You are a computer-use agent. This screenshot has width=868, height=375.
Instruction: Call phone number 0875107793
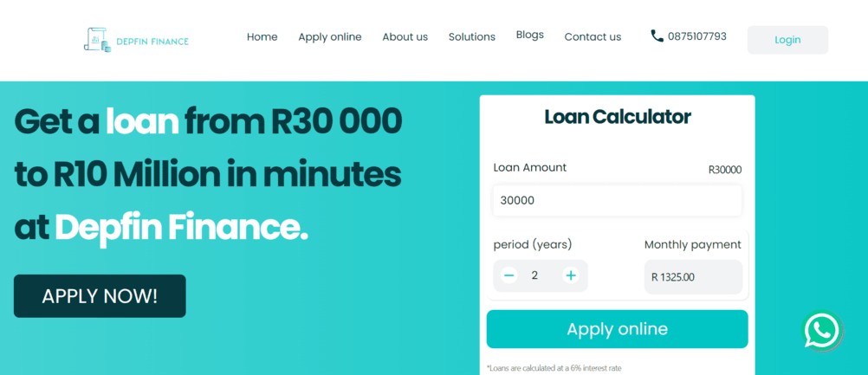coord(697,36)
